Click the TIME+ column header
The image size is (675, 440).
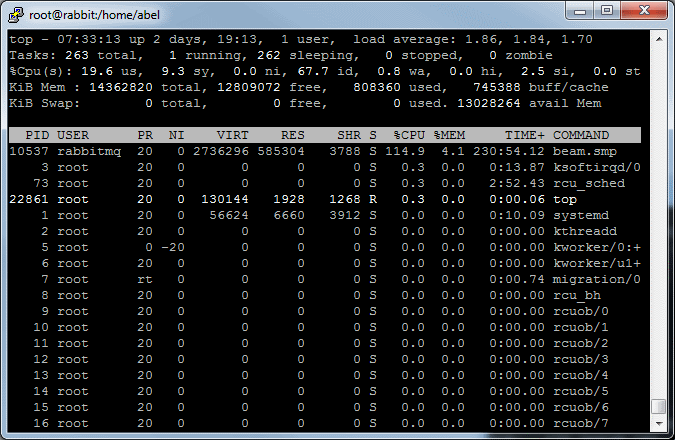tap(525, 135)
